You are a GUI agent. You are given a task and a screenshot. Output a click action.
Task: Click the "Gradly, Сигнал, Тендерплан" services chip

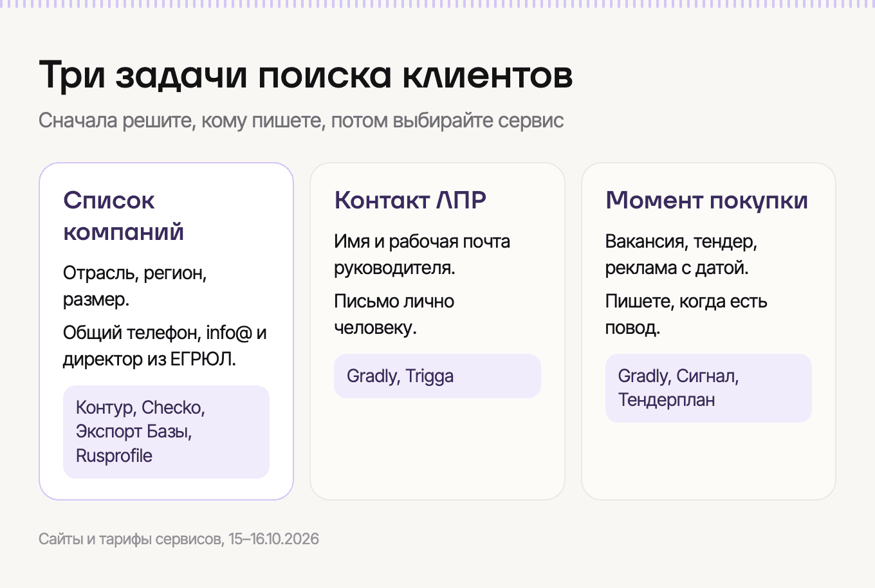pos(708,388)
